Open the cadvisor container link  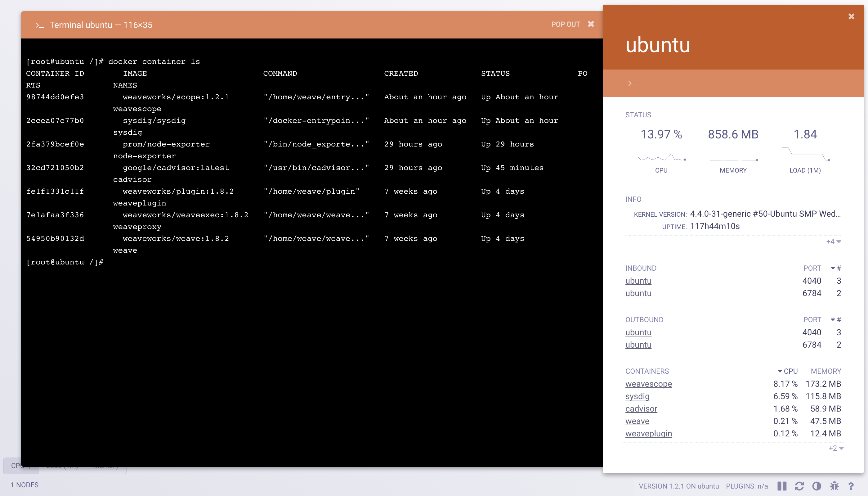pyautogui.click(x=641, y=409)
